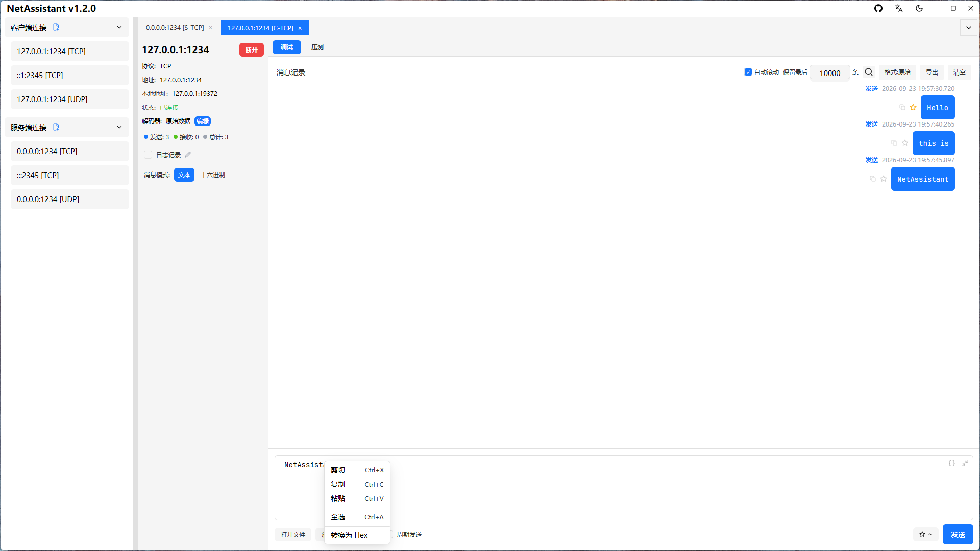Click the red 断开 disconnect button

(252, 49)
